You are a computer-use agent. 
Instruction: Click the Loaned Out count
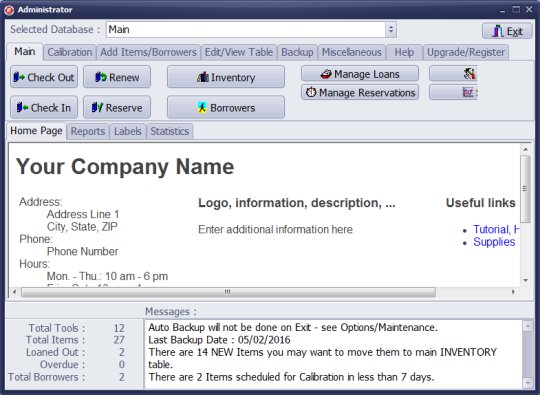click(x=122, y=352)
